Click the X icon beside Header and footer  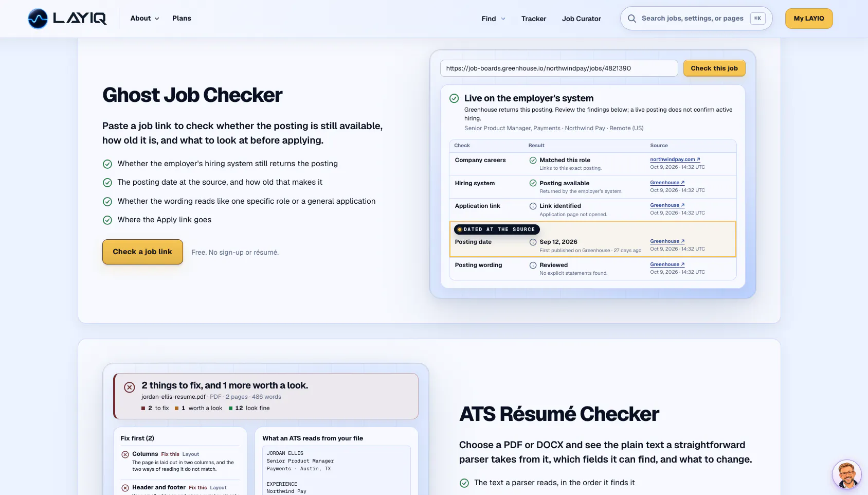(125, 488)
